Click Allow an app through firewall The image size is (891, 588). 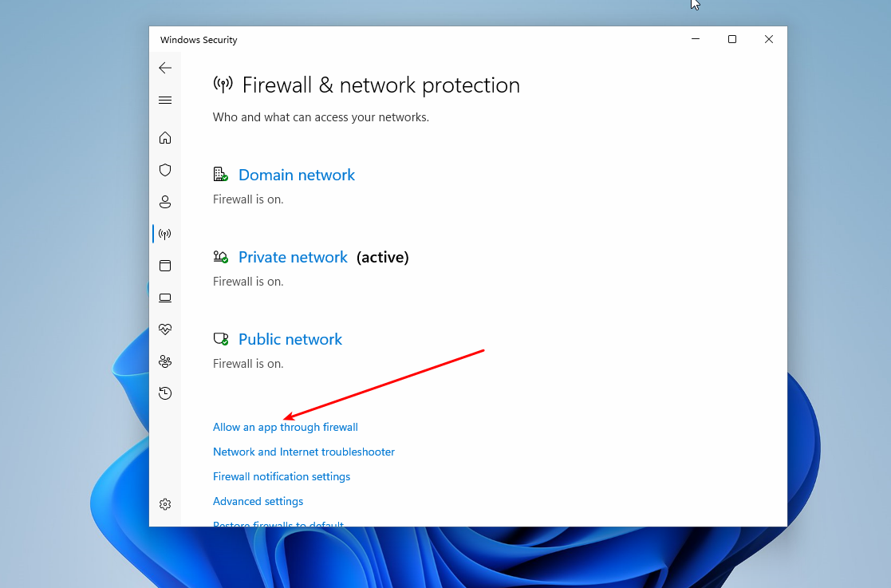click(285, 427)
